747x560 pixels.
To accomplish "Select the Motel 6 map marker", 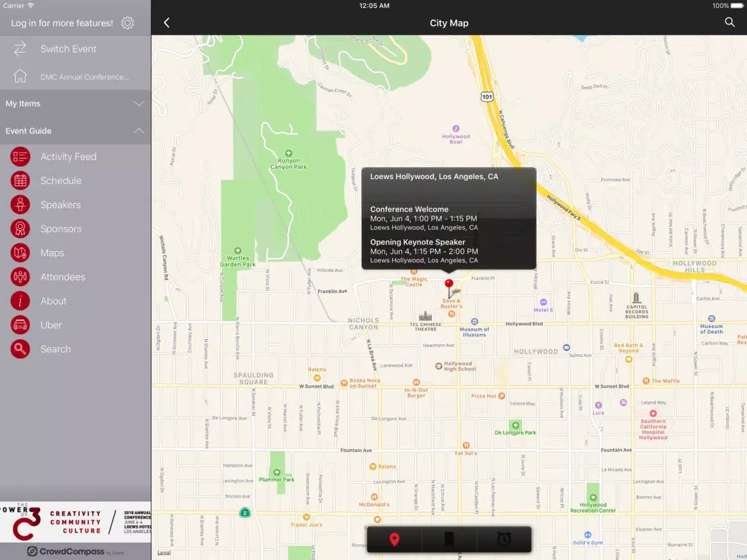I will point(543,302).
